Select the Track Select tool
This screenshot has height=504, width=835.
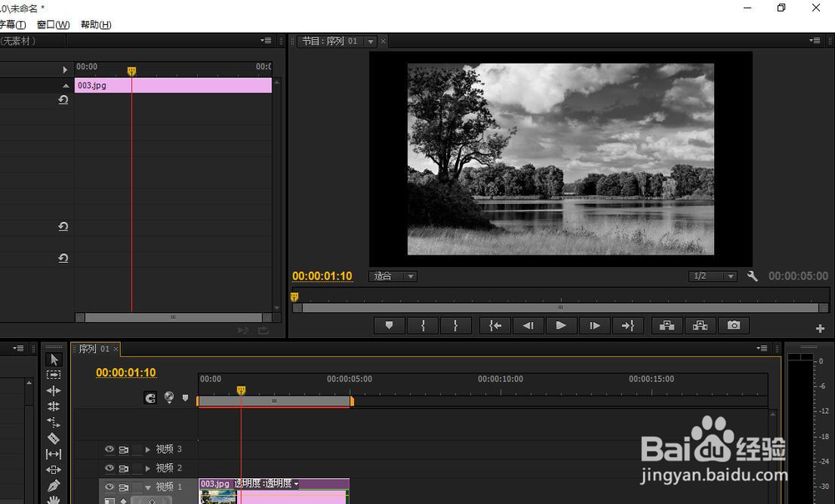[53, 375]
